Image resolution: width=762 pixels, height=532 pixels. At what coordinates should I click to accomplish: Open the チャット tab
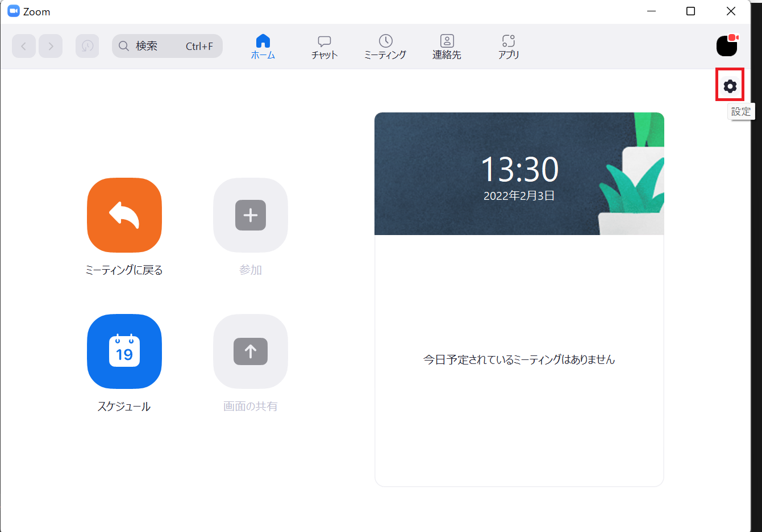[324, 47]
